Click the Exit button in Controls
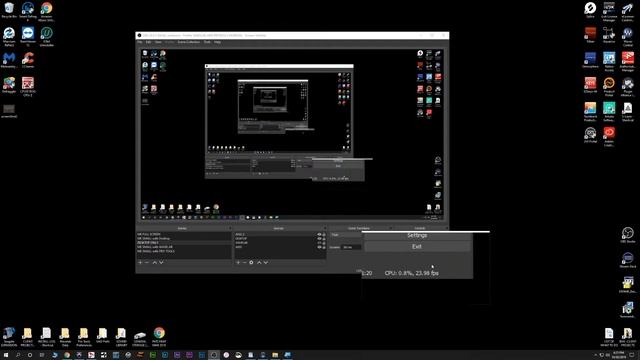The image size is (640, 360). click(x=417, y=247)
